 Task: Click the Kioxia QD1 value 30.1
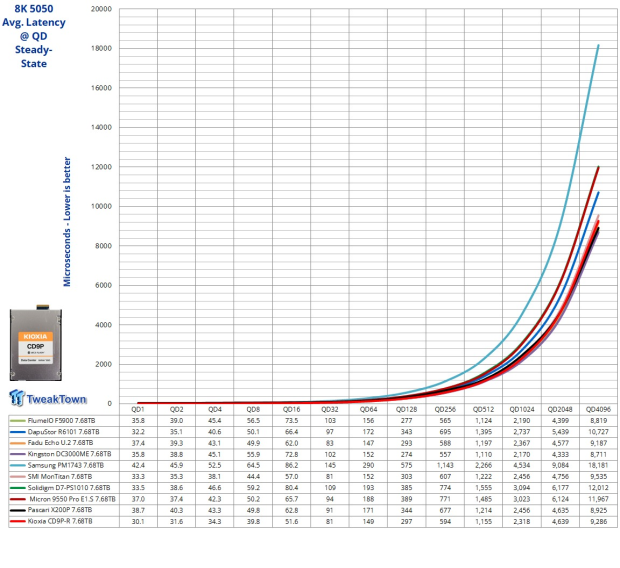tap(138, 522)
